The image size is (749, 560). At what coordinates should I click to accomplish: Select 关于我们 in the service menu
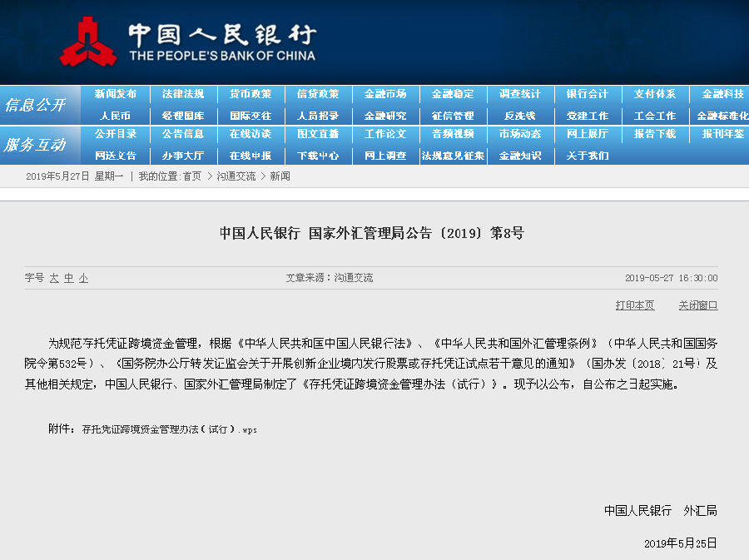pos(588,156)
